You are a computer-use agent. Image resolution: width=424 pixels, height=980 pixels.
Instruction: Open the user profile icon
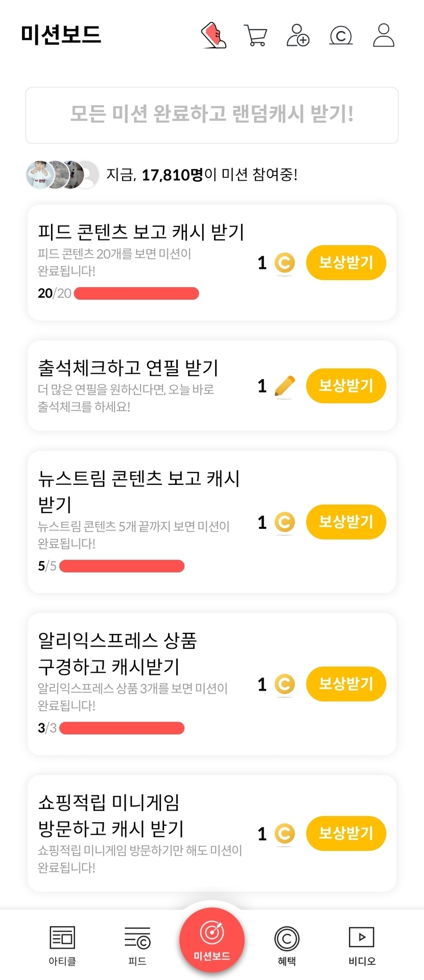[383, 35]
